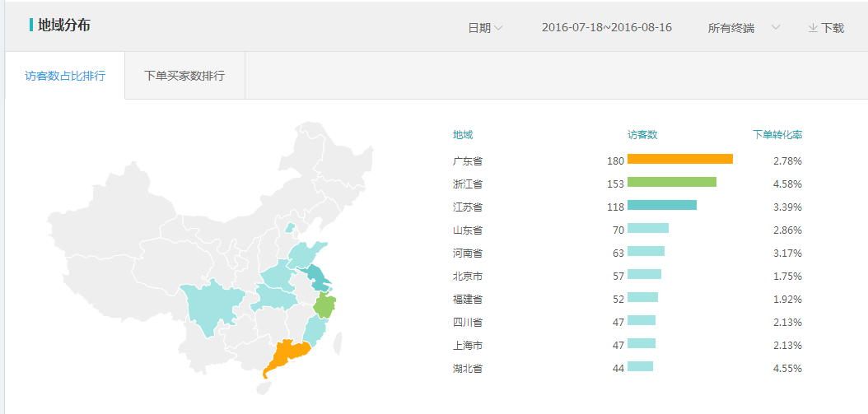Click the date range 2016-07-18~2016-08-16
This screenshot has height=414, width=868.
(x=607, y=28)
